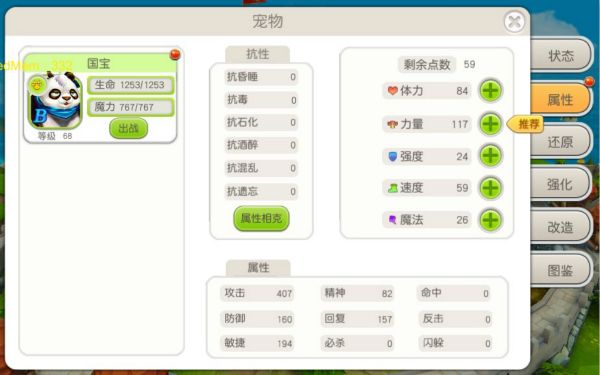Screen dimensions: 600x375
Task: Tap the 剩余点数 remaining points label
Action: [x=427, y=64]
